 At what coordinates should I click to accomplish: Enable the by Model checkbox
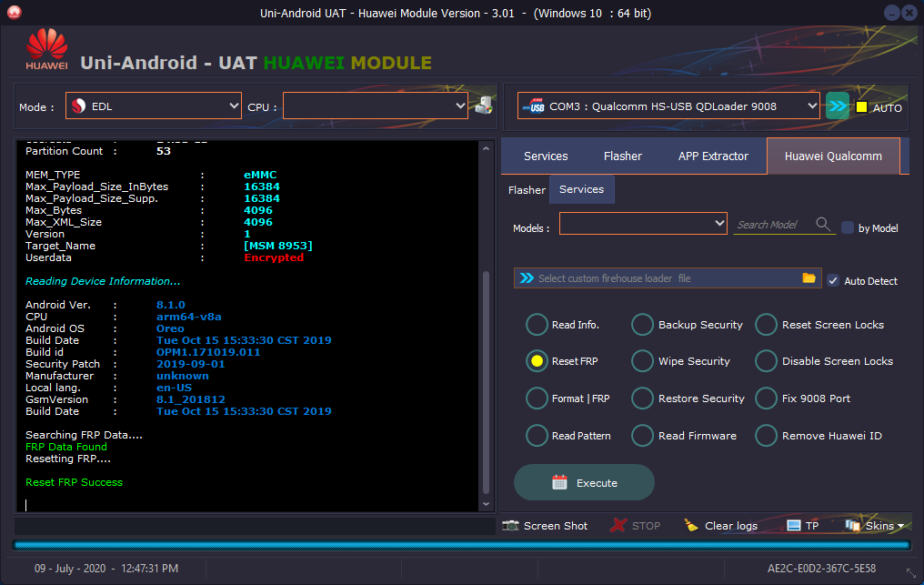point(848,227)
